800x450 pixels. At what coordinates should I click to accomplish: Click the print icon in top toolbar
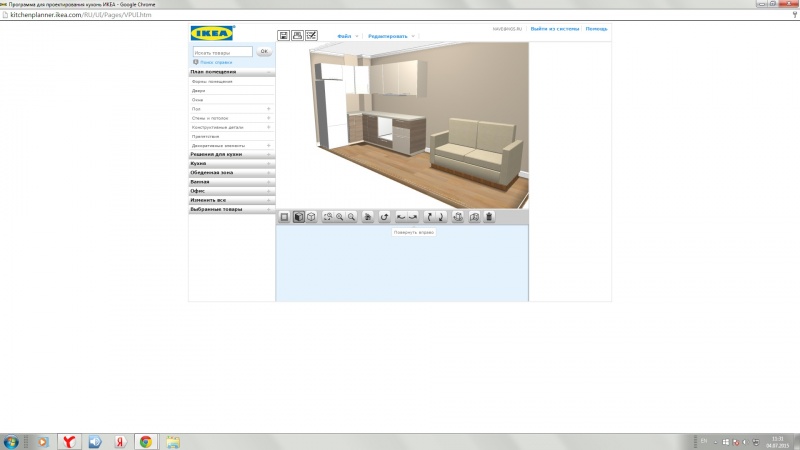297,36
